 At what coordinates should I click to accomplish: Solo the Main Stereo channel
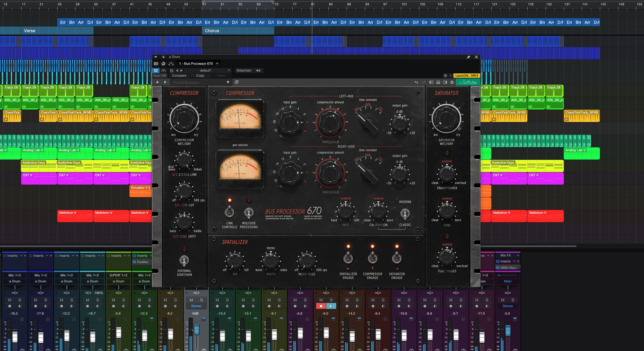point(513,300)
